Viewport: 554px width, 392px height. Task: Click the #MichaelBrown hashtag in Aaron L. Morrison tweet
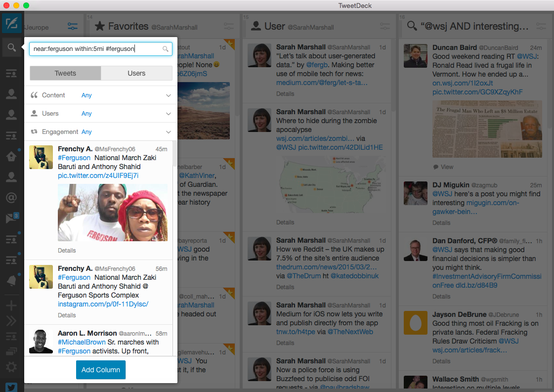click(x=82, y=342)
